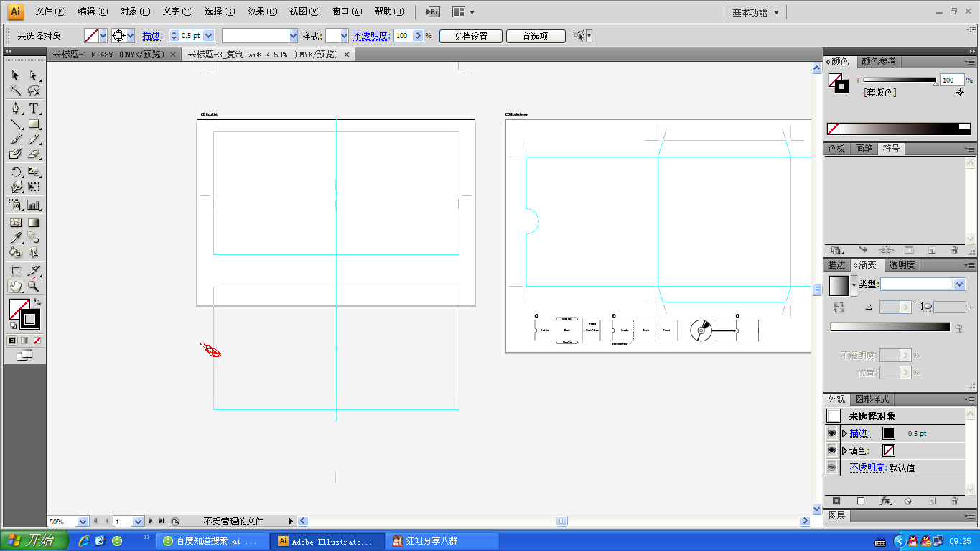Open the arrange documents dropdown
This screenshot has width=980, height=551.
point(463,12)
